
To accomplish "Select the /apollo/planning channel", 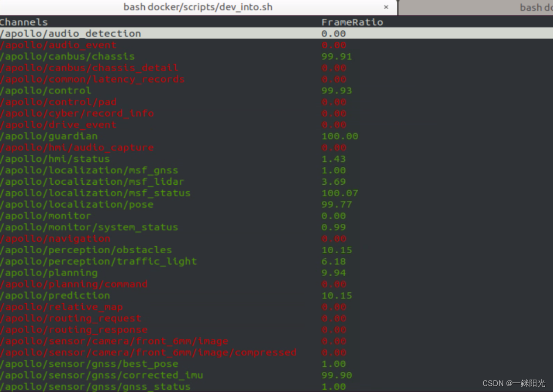I will 49,273.
